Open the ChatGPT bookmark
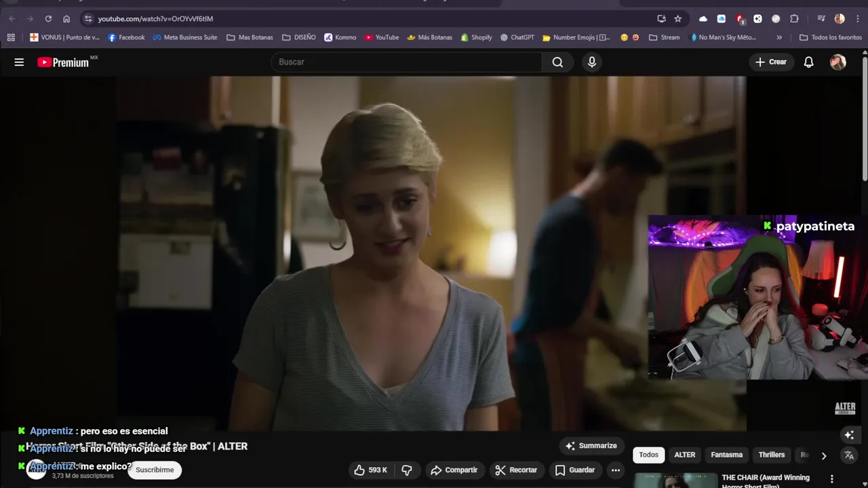 [x=517, y=37]
